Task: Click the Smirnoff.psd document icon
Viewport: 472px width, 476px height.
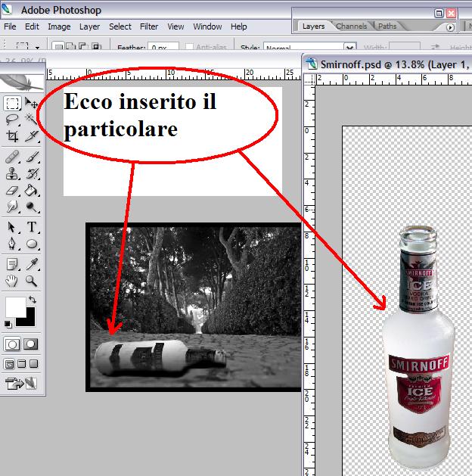Action: (311, 64)
